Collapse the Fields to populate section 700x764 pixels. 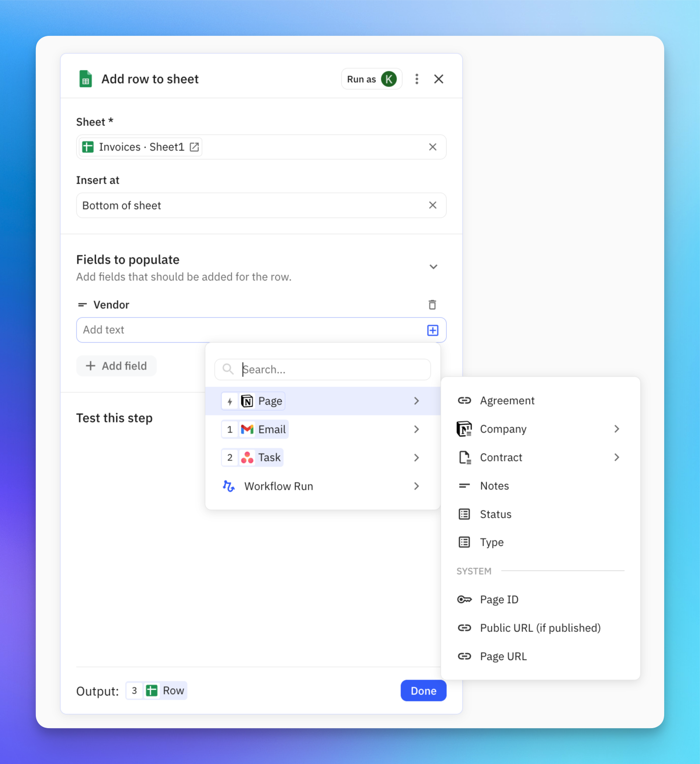click(433, 266)
